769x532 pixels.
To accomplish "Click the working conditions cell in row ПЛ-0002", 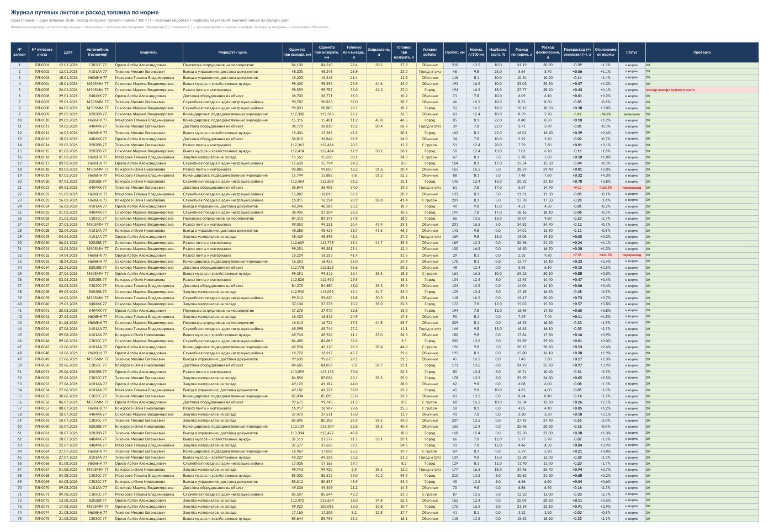I will [x=430, y=71].
